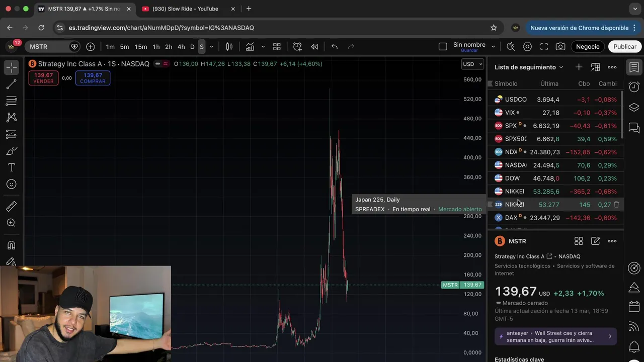Image resolution: width=644 pixels, height=362 pixels.
Task: Select the text annotation tool
Action: 11,167
